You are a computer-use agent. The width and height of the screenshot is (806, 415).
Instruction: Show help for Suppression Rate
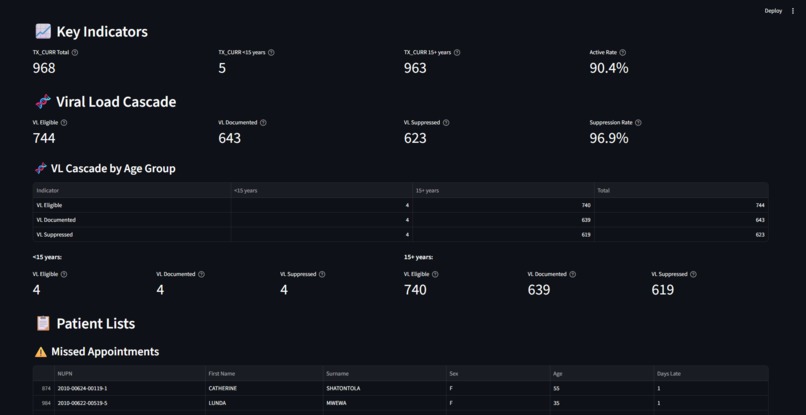[x=638, y=122]
